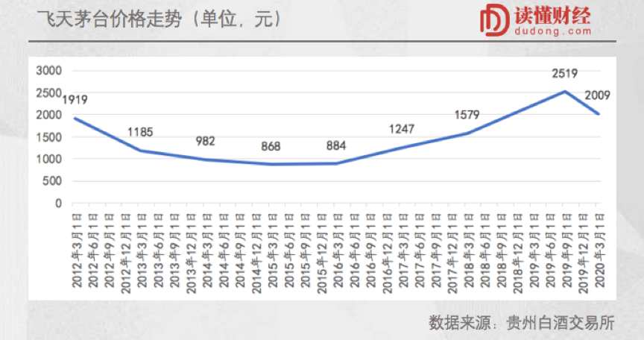Click the x-axis label 2019年12月1日
Viewport: 644px width, 340px height.
point(584,254)
